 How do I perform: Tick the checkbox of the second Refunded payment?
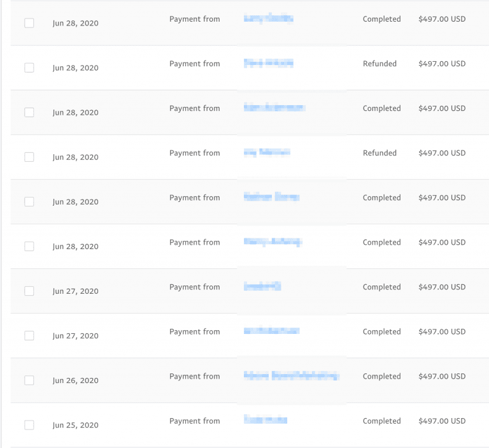(x=29, y=157)
